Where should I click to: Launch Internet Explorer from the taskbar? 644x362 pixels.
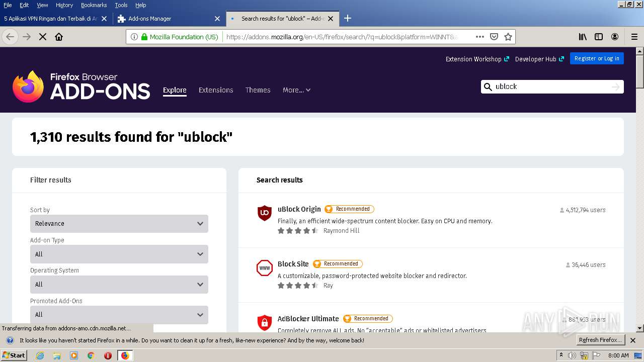coord(40,355)
